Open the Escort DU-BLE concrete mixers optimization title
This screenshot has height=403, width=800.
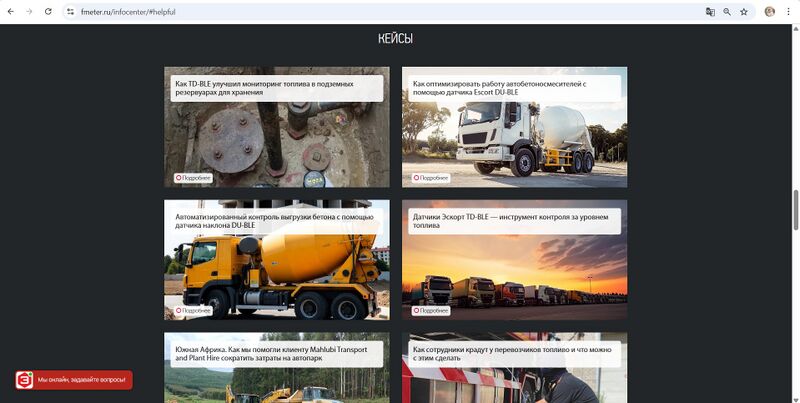(499, 88)
